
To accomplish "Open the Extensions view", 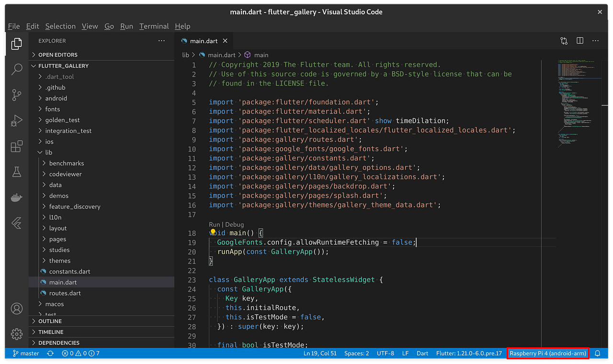I will tap(16, 146).
